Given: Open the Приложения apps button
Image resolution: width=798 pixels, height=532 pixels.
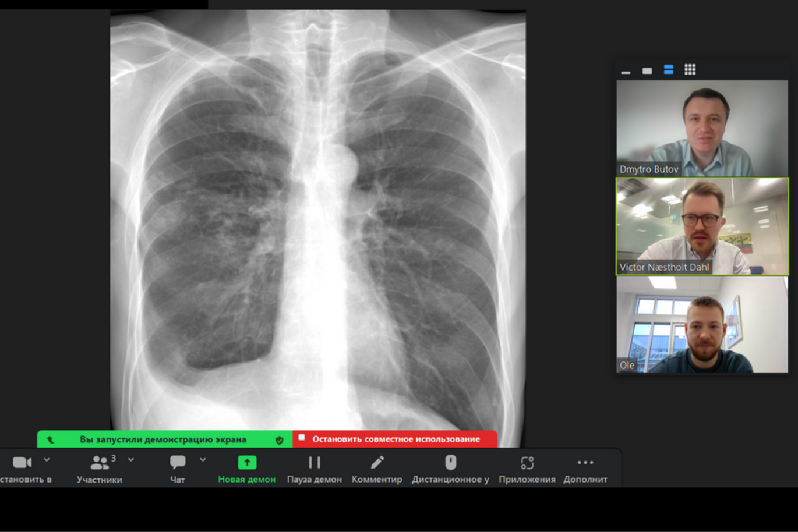Looking at the screenshot, I should click(x=527, y=469).
